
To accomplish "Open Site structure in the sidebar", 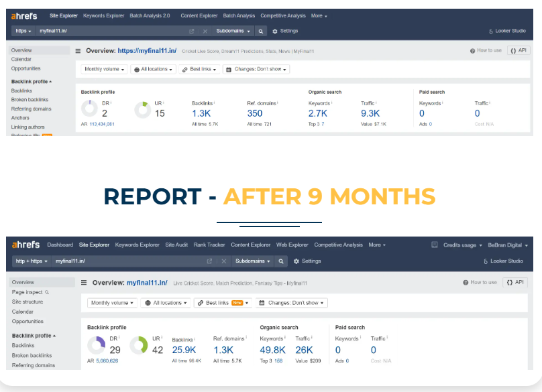I will pyautogui.click(x=27, y=302).
